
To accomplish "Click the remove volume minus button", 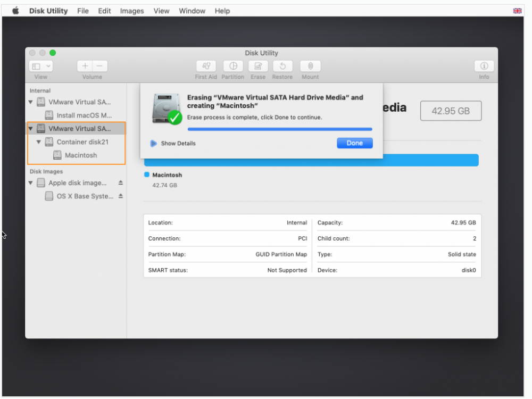I will tap(100, 66).
